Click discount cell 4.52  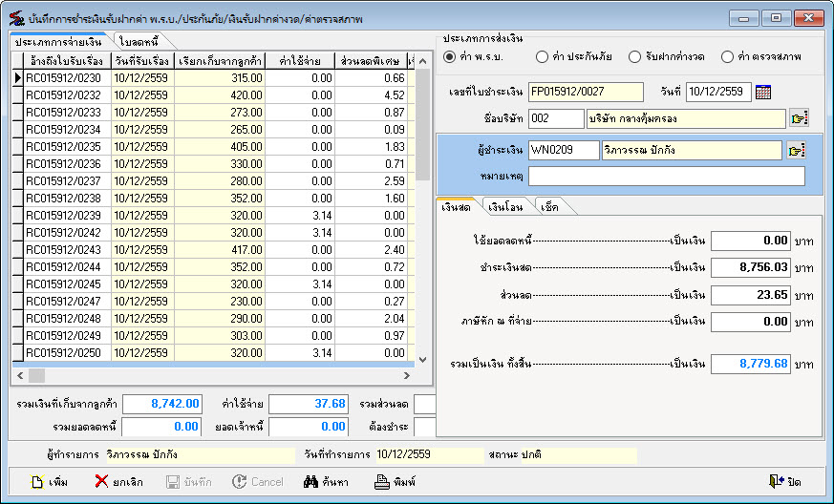[372, 95]
